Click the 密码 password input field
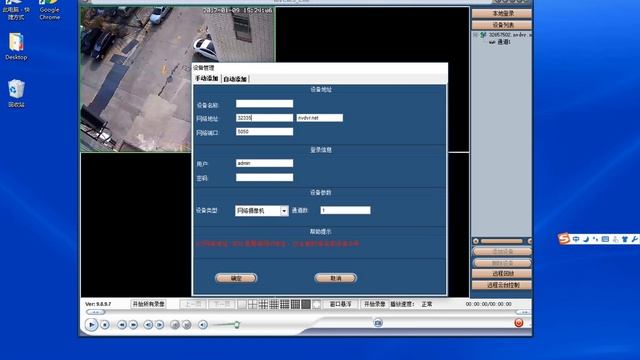This screenshot has height=360, width=640. 264,178
